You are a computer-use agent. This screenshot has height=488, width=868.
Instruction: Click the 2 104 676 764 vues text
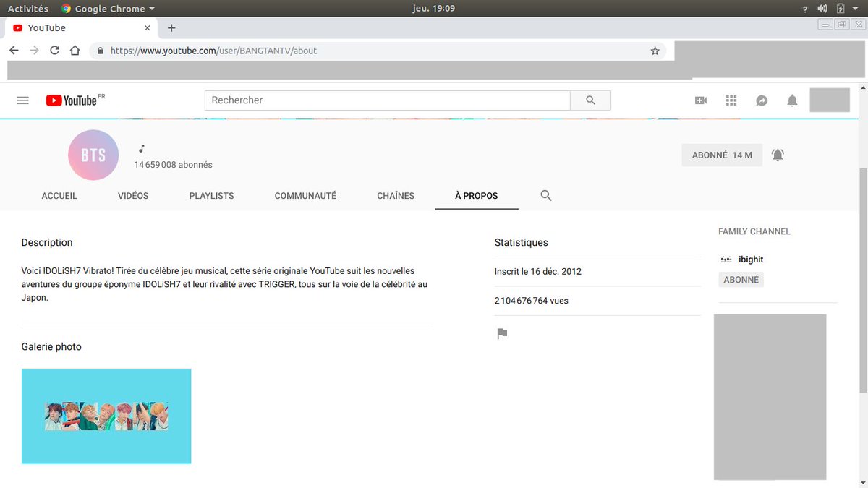[x=532, y=301]
